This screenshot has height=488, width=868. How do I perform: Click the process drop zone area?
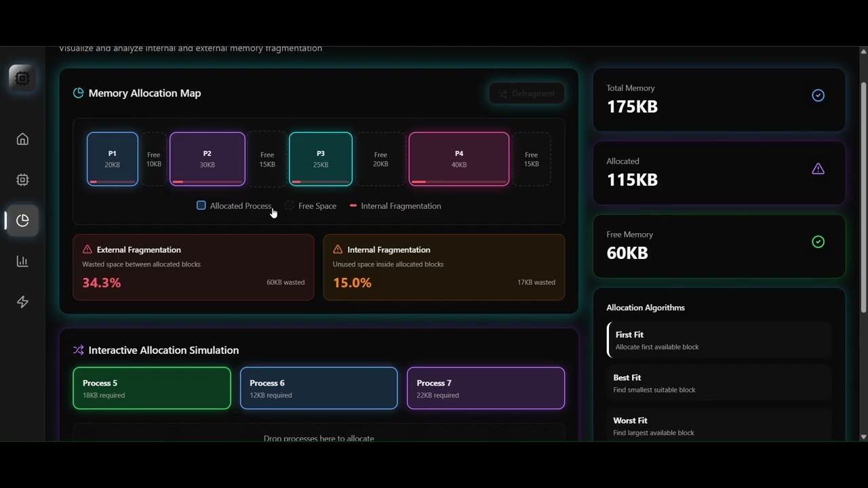pos(319,434)
